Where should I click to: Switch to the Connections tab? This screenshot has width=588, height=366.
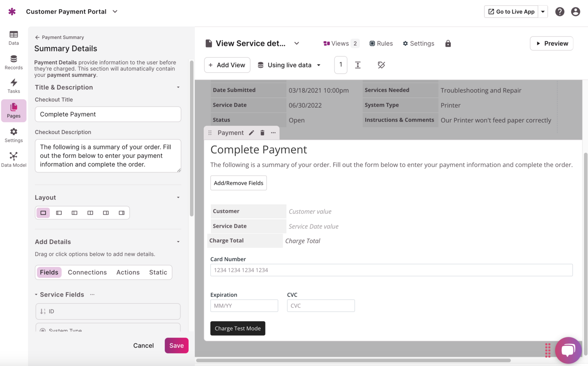87,272
